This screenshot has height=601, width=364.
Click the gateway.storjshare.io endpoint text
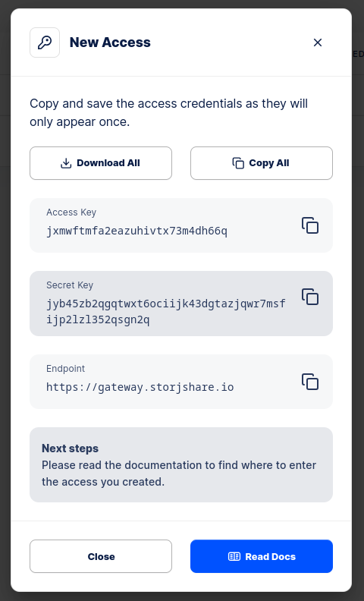point(140,387)
